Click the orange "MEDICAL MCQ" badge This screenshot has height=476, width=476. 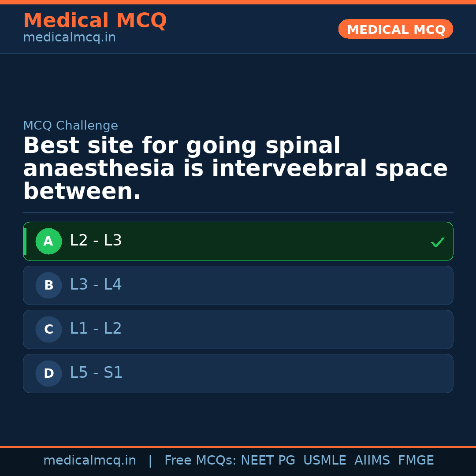pos(395,30)
